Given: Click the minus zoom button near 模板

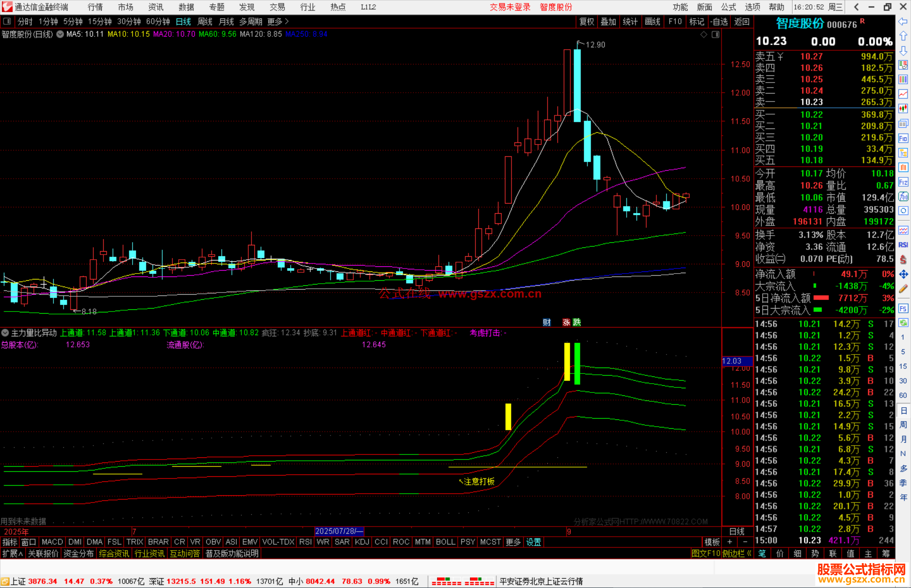Looking at the screenshot, I should coord(745,542).
